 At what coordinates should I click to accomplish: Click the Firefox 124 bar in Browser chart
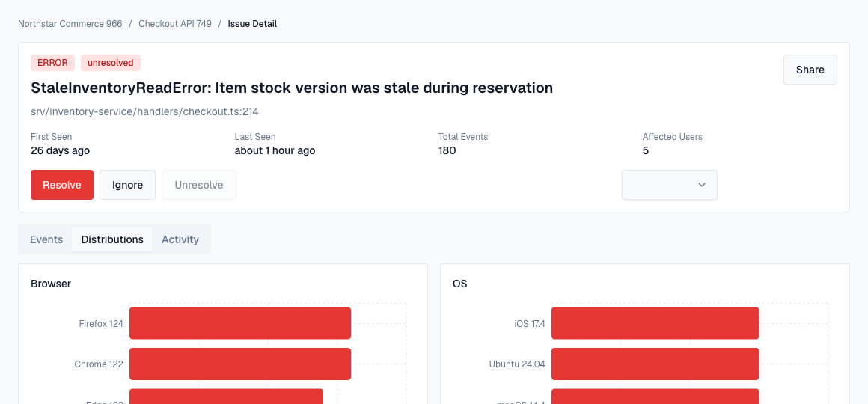point(240,323)
